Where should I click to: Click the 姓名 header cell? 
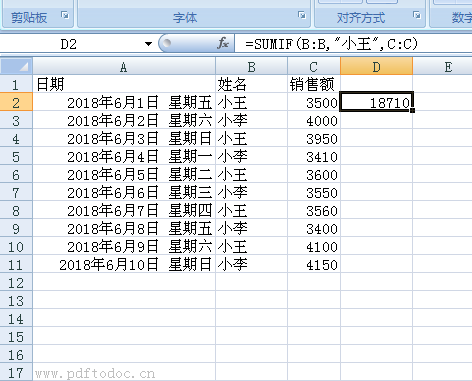pyautogui.click(x=252, y=84)
